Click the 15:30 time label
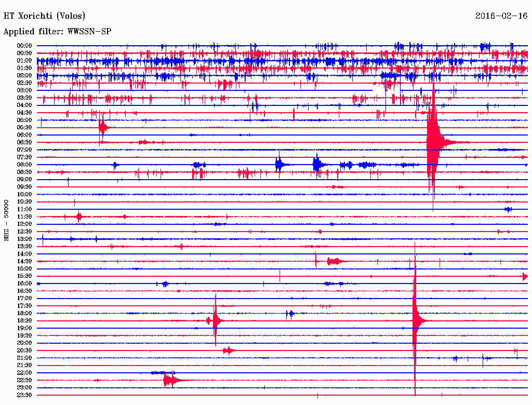 coord(24,276)
